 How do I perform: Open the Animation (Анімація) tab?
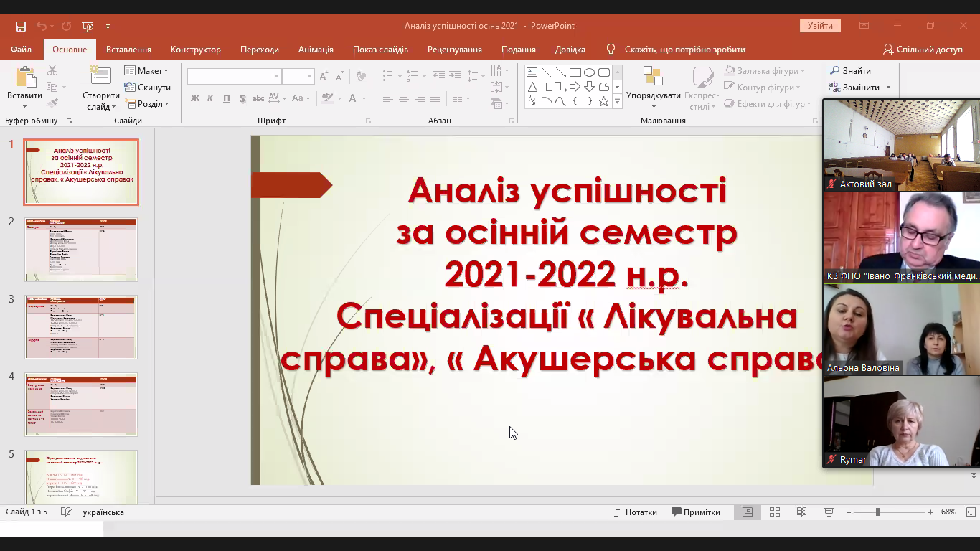tap(316, 50)
